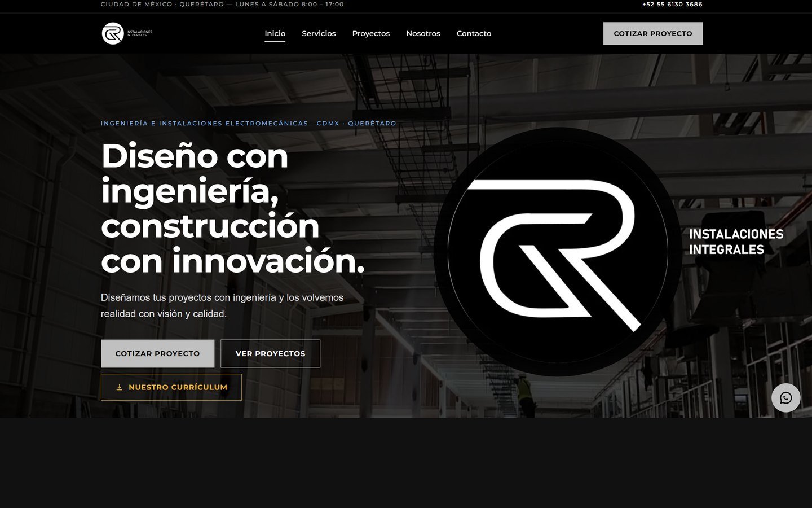Select the Ver Proyectos button

pyautogui.click(x=270, y=353)
